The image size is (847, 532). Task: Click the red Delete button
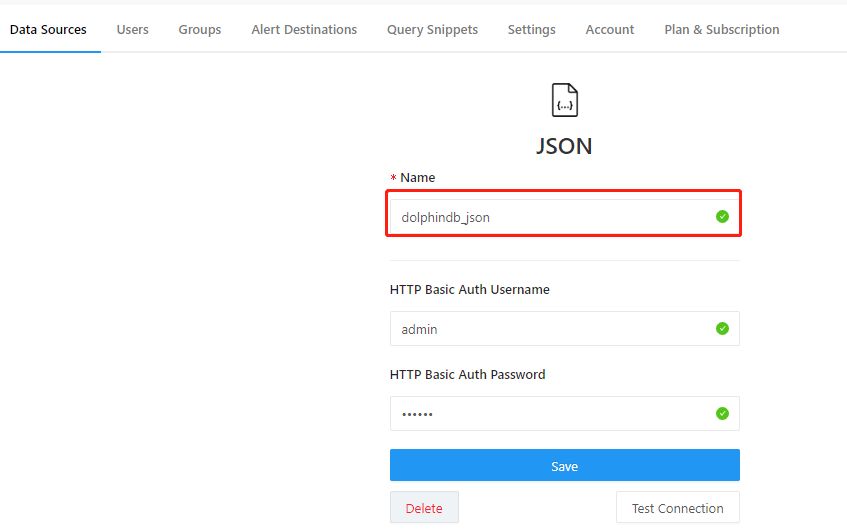[x=424, y=508]
